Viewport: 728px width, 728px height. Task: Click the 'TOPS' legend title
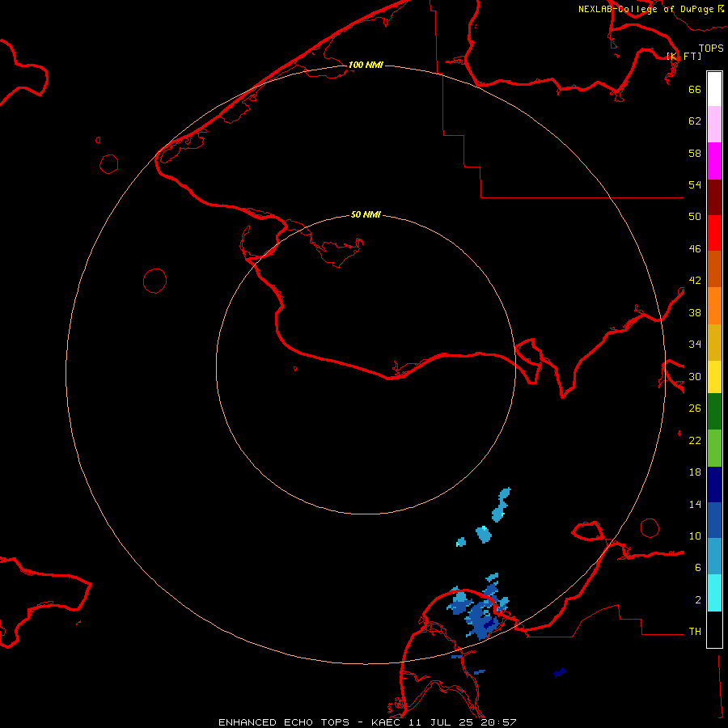[711, 48]
